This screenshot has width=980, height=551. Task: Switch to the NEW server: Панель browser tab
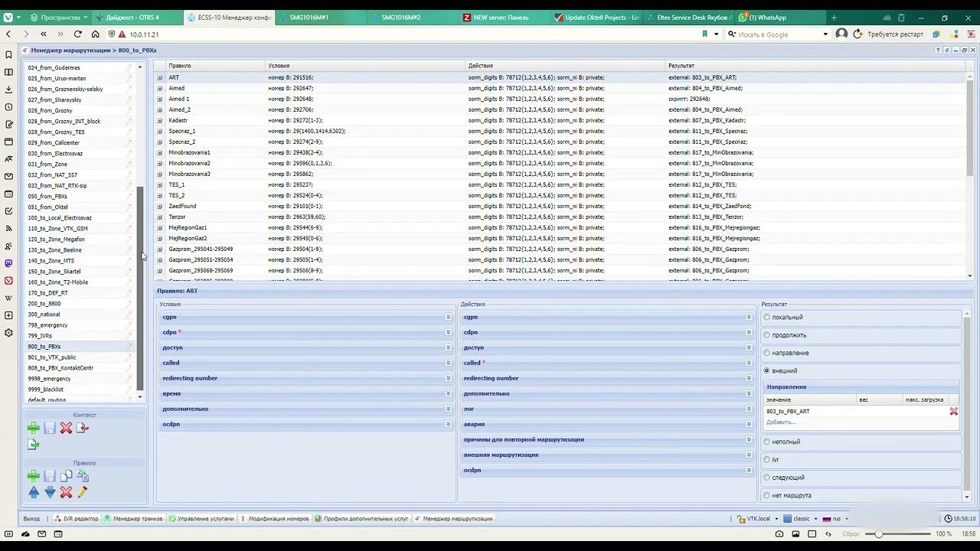(x=505, y=17)
